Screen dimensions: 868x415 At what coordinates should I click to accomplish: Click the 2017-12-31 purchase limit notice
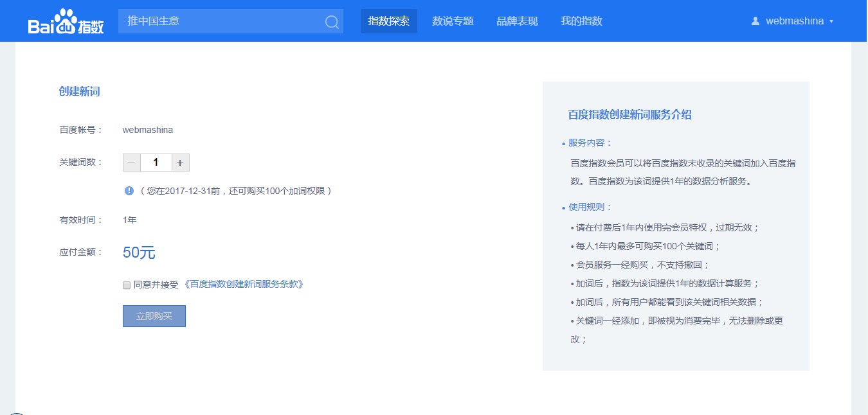click(x=236, y=191)
